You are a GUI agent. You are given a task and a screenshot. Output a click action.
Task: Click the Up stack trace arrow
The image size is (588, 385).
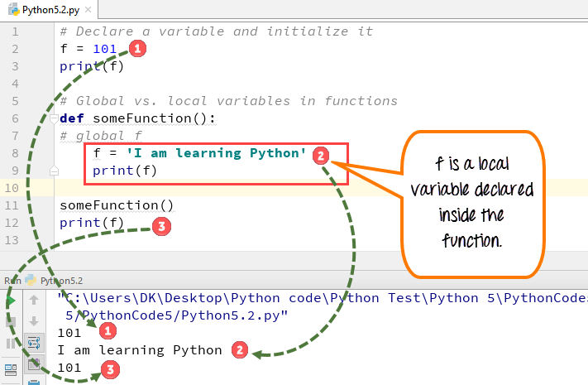(34, 301)
